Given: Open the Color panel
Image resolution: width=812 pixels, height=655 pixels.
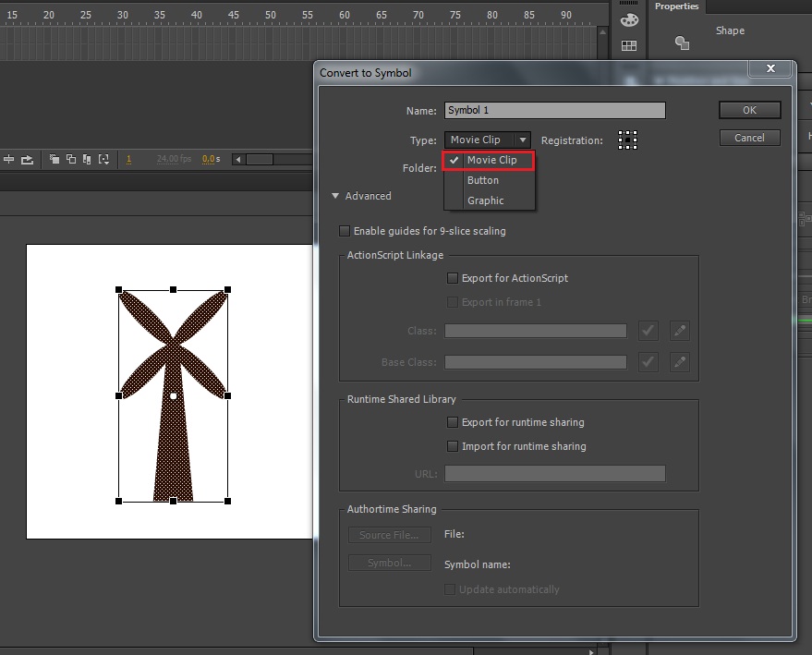Looking at the screenshot, I should coord(629,18).
